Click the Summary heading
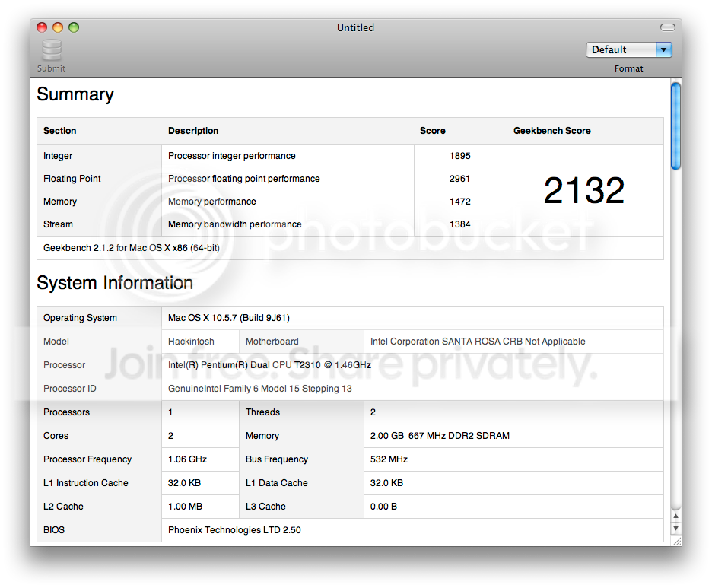The image size is (712, 588). coord(75,94)
